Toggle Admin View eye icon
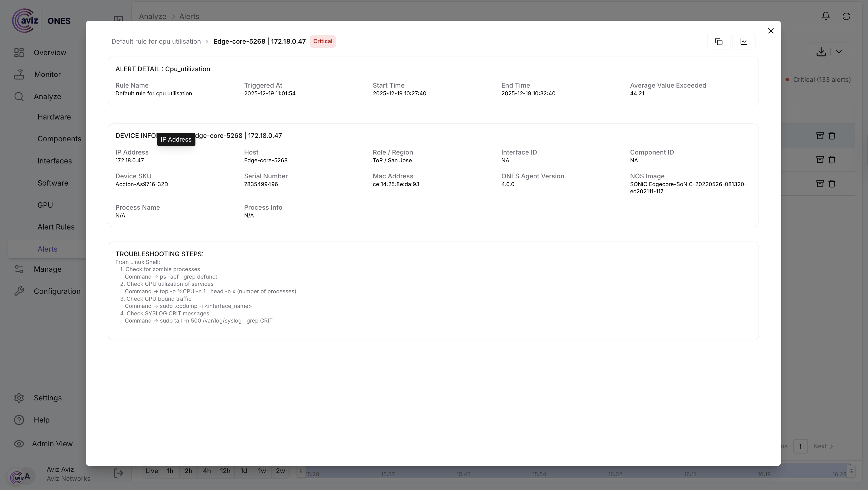The width and height of the screenshot is (868, 490). tap(19, 444)
